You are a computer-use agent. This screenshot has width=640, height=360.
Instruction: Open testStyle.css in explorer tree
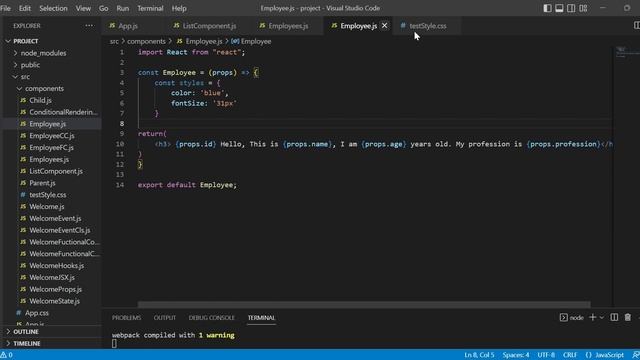coord(47,195)
